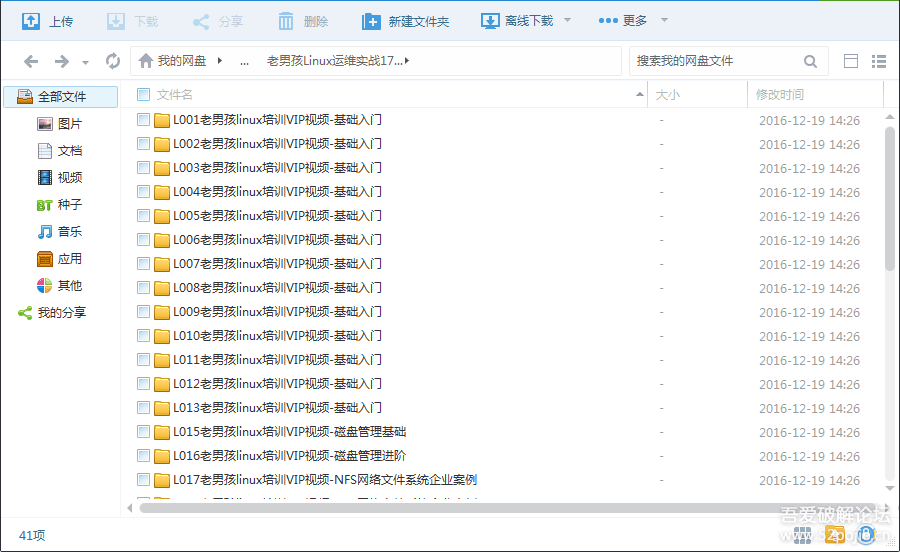Open 我的分享 in the sidebar

coord(61,313)
